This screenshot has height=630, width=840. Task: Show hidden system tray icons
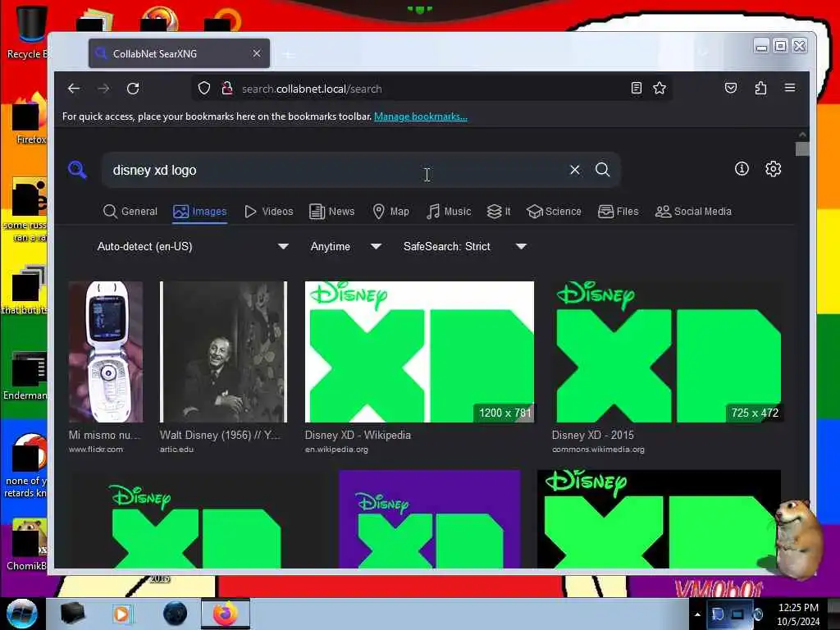pos(697,614)
